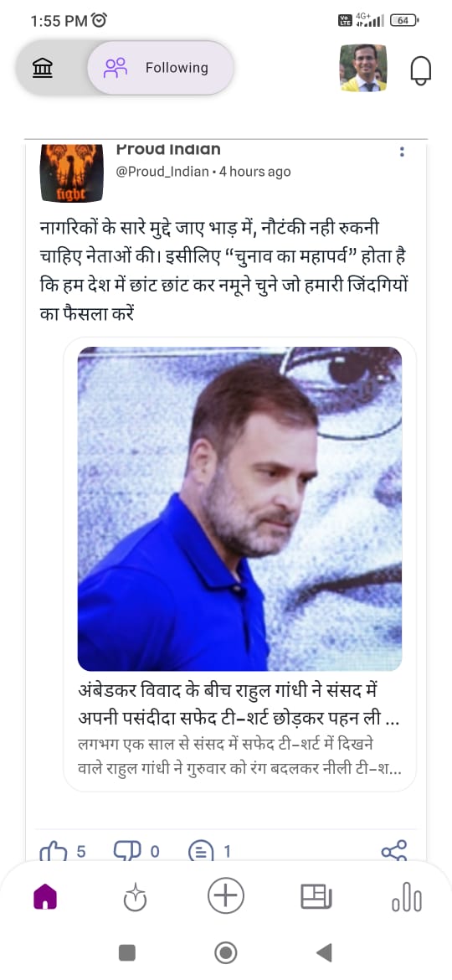Create new post with plus button

click(x=225, y=895)
